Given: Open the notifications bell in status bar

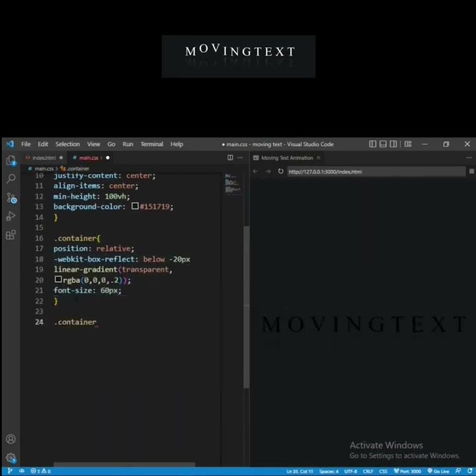Looking at the screenshot, I should pos(470,471).
